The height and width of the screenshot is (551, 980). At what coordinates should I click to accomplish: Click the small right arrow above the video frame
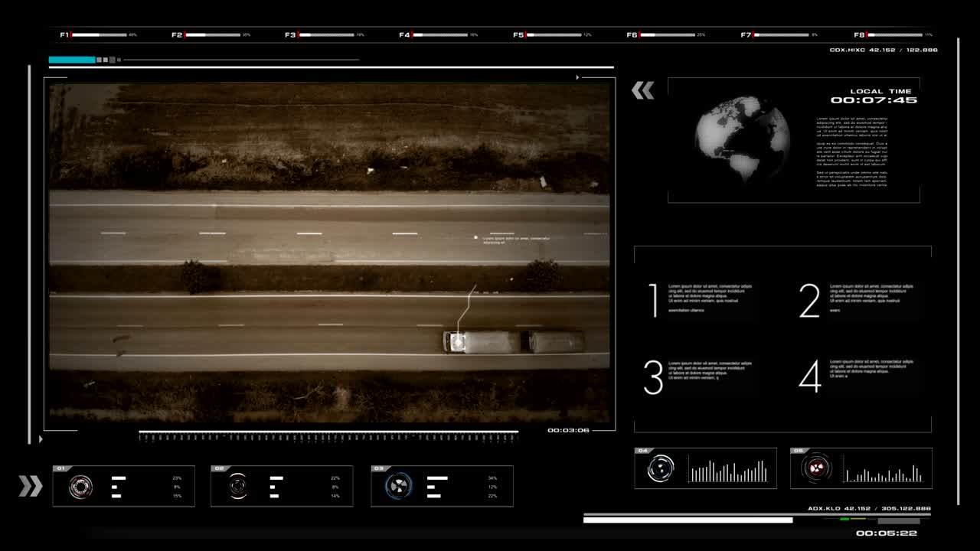(577, 77)
